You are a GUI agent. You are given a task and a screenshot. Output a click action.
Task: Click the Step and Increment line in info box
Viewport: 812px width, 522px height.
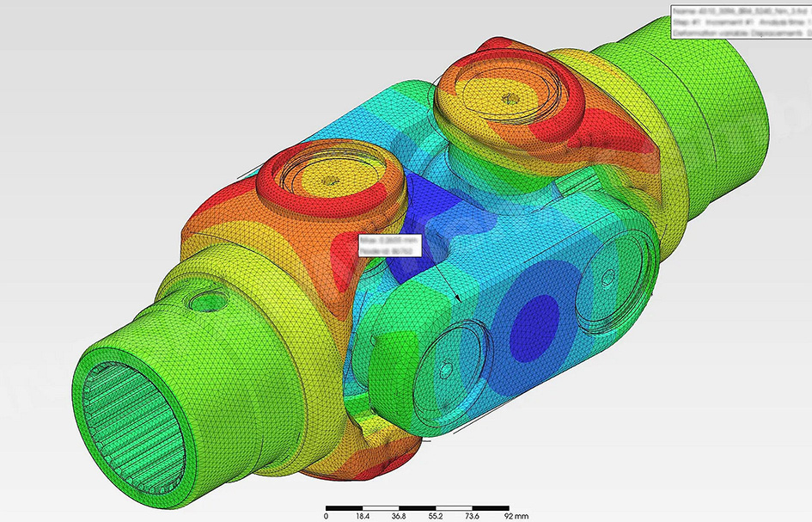pos(742,22)
